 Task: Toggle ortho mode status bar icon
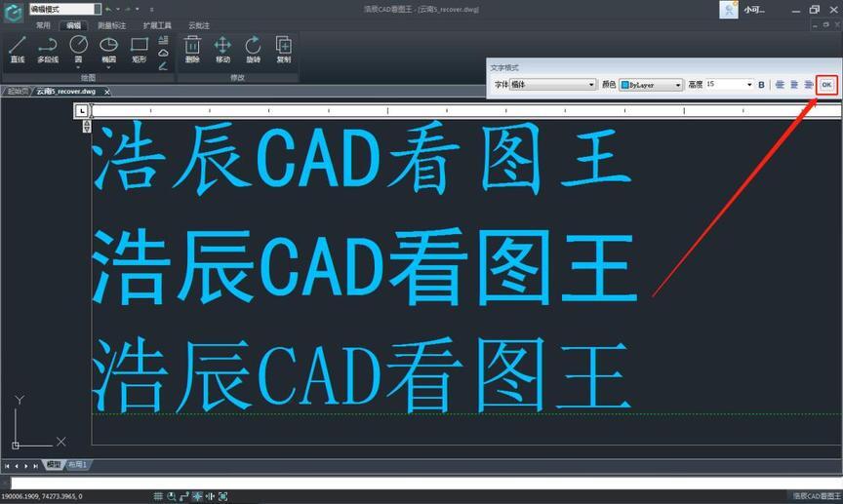184,496
